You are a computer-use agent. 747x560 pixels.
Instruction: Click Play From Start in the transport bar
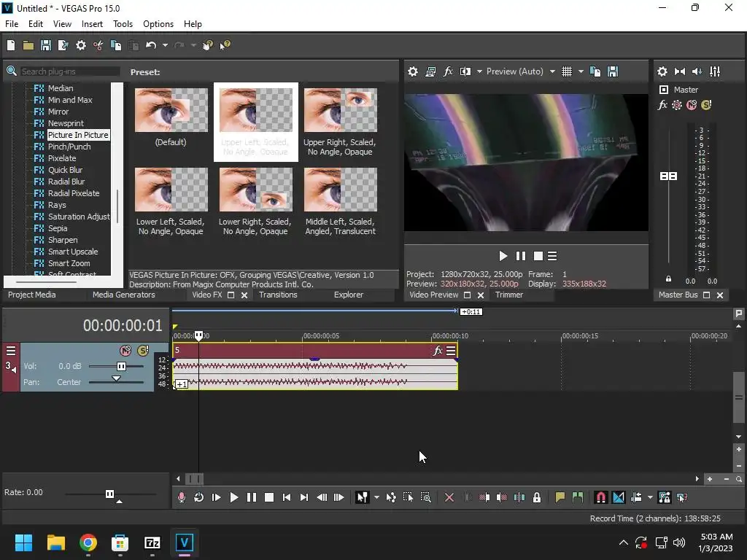click(216, 497)
